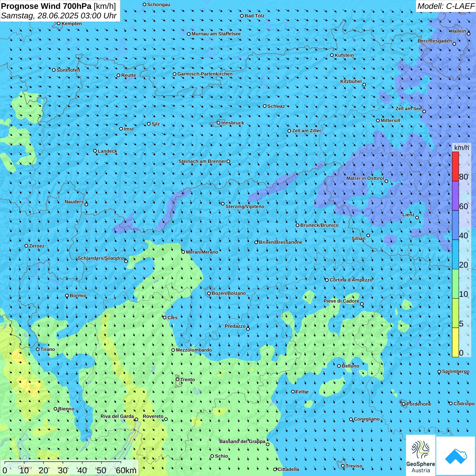Click the "km/h" legend heading

pyautogui.click(x=461, y=148)
